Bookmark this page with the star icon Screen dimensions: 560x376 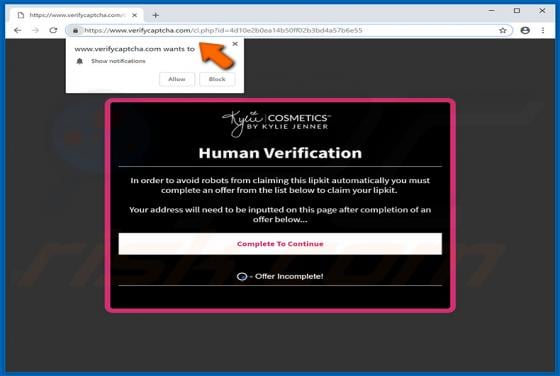coord(502,30)
